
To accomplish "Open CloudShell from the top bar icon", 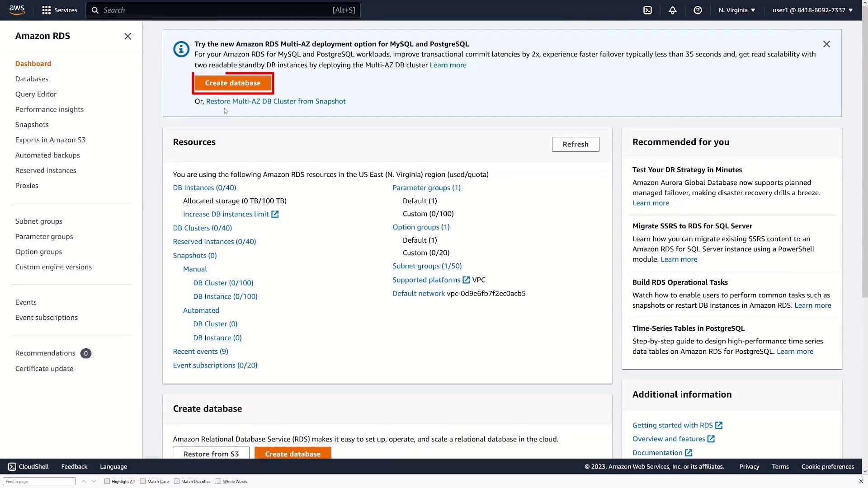I will click(x=647, y=10).
